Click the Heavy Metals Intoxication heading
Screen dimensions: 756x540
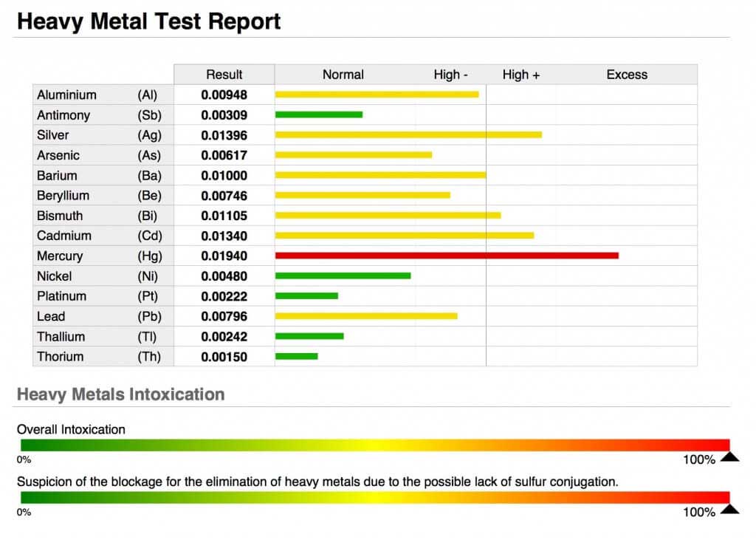coord(120,394)
